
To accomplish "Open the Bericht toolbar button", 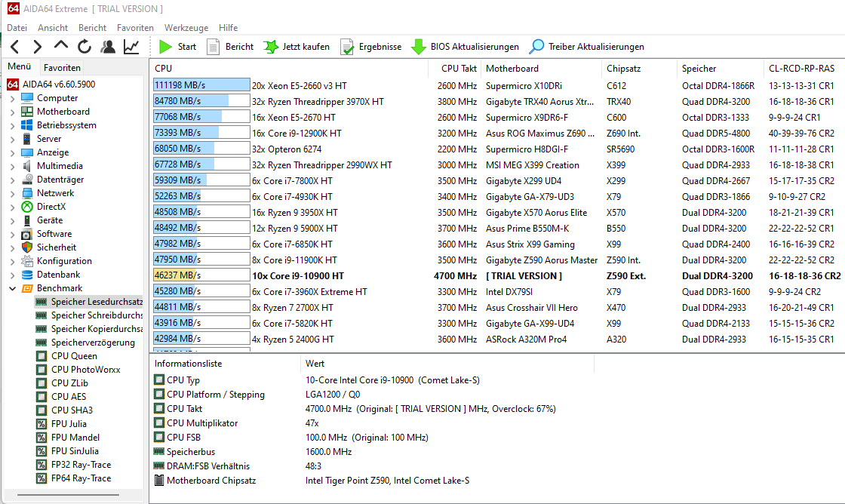I will (x=230, y=47).
